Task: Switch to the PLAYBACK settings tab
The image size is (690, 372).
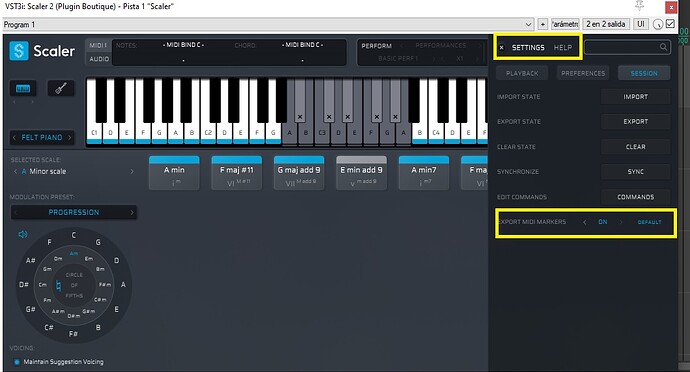Action: (x=522, y=74)
